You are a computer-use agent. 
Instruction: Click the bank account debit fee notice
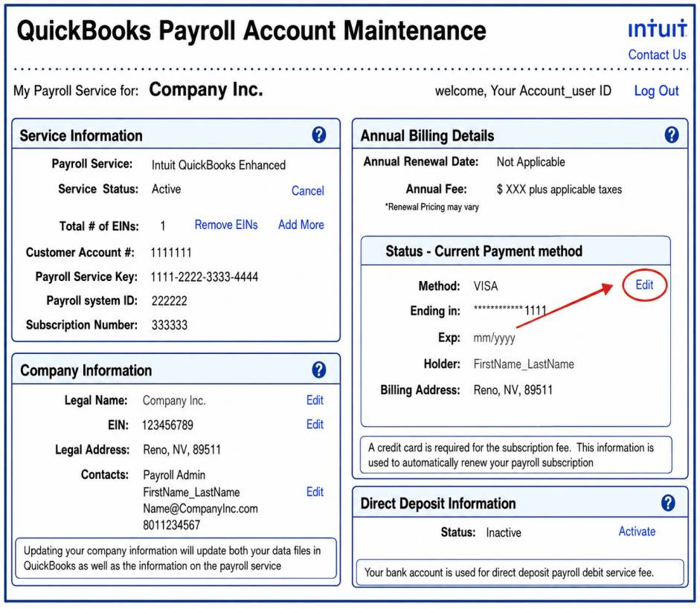tap(520, 573)
